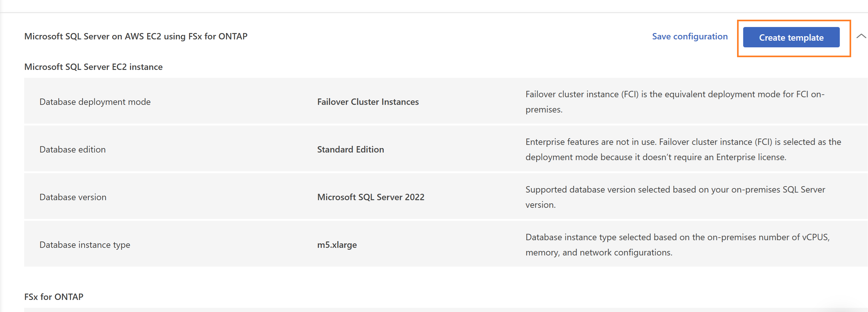Click the FCI deployment mode description text
The image size is (868, 312).
pyautogui.click(x=675, y=102)
